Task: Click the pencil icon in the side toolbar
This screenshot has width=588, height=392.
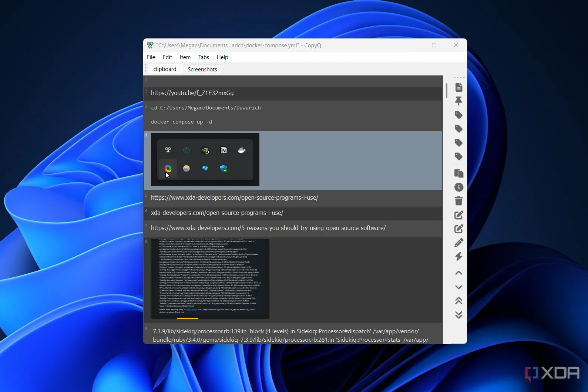Action: [x=458, y=243]
